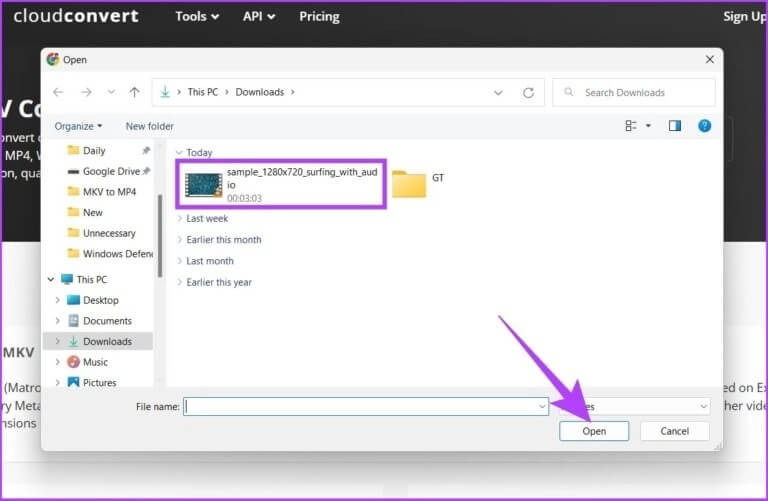Viewport: 768px width, 501px height.
Task: Select Downloads in address breadcrumb
Action: (x=260, y=92)
